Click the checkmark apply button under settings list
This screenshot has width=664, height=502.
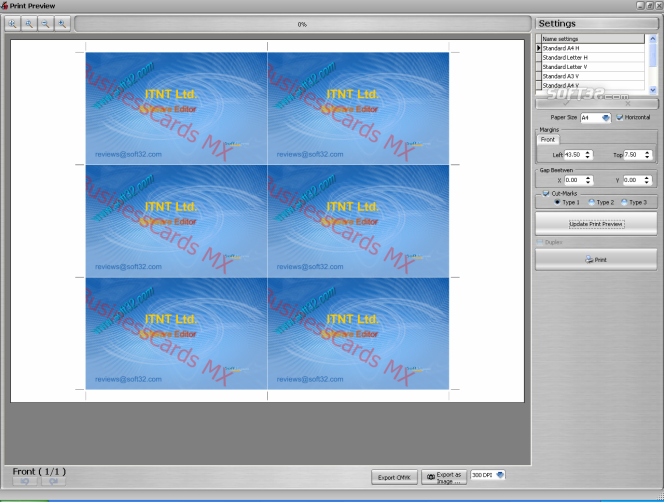tap(566, 104)
